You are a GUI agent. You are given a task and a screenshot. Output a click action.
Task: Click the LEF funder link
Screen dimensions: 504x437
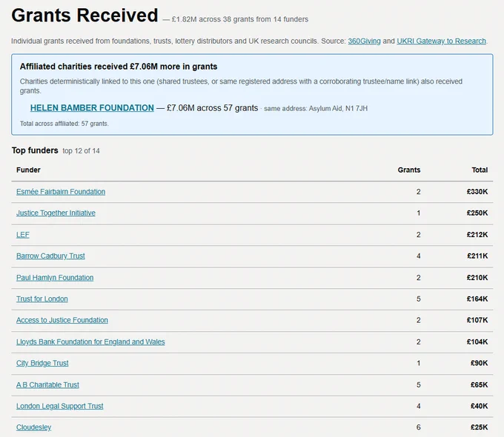pyautogui.click(x=23, y=235)
